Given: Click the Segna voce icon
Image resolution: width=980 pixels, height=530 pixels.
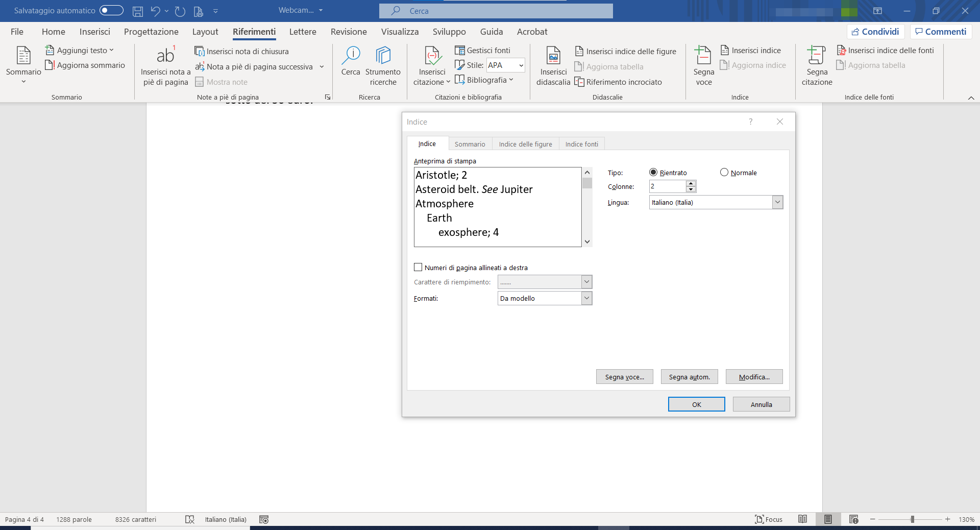Looking at the screenshot, I should (x=703, y=55).
